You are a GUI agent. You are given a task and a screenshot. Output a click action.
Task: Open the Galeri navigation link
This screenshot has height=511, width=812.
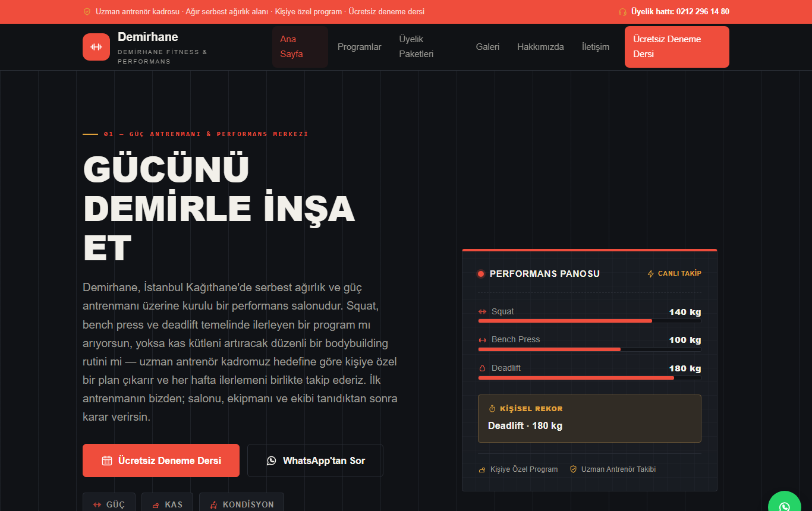(488, 47)
